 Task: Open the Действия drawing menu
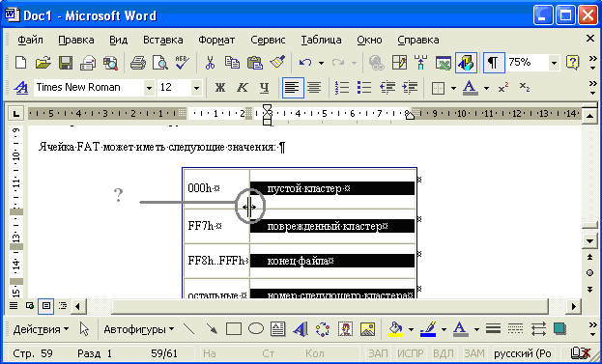(42, 329)
